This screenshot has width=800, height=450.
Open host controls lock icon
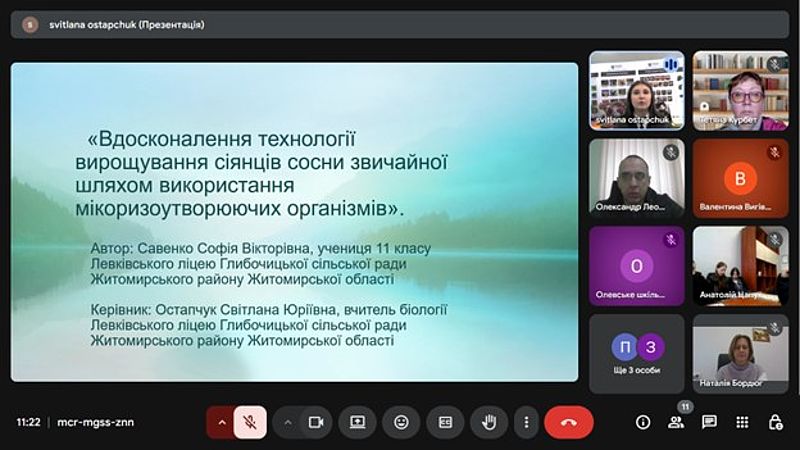[775, 422]
